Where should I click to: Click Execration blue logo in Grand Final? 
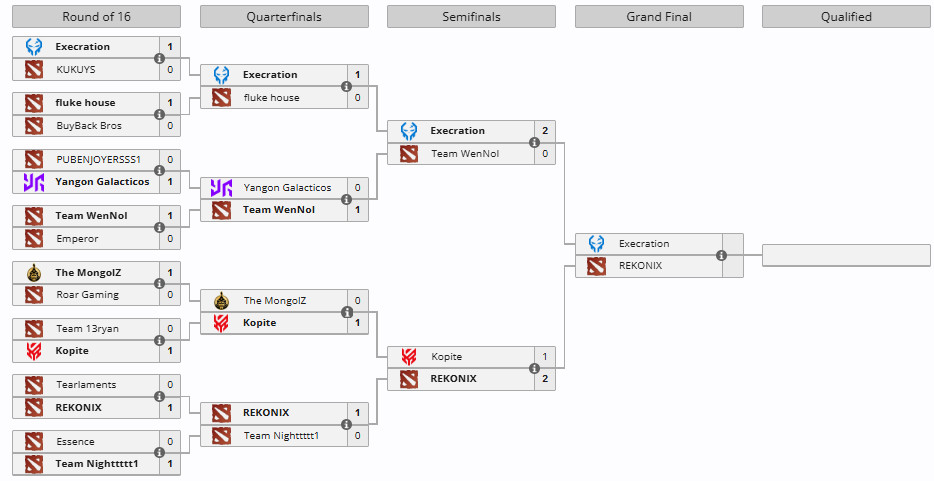point(596,243)
